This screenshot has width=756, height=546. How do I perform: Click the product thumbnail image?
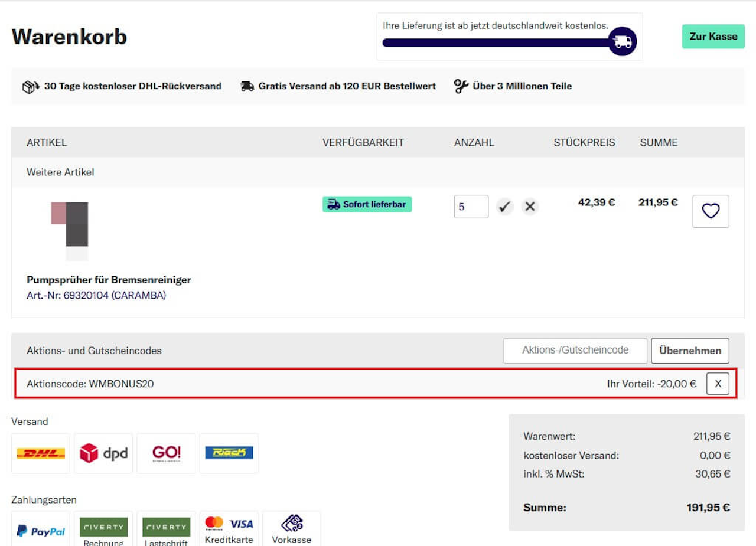coord(70,230)
